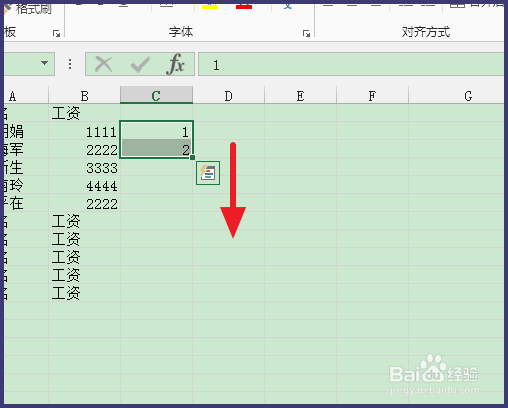Select column B header
508x408 pixels.
tap(85, 96)
